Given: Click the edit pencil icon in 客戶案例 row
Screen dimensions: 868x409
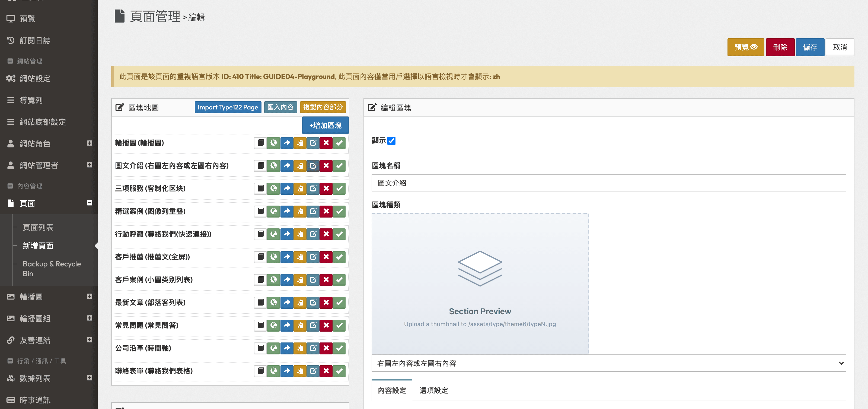Looking at the screenshot, I should coord(313,280).
